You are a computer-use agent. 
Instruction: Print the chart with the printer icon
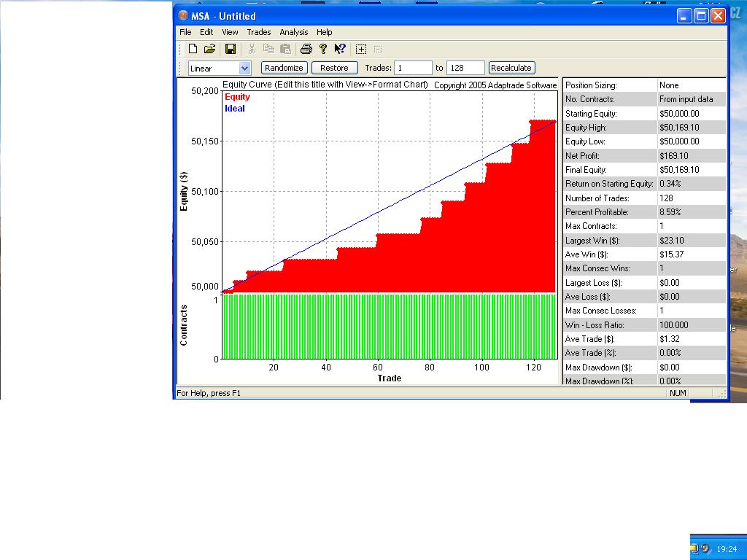(306, 49)
